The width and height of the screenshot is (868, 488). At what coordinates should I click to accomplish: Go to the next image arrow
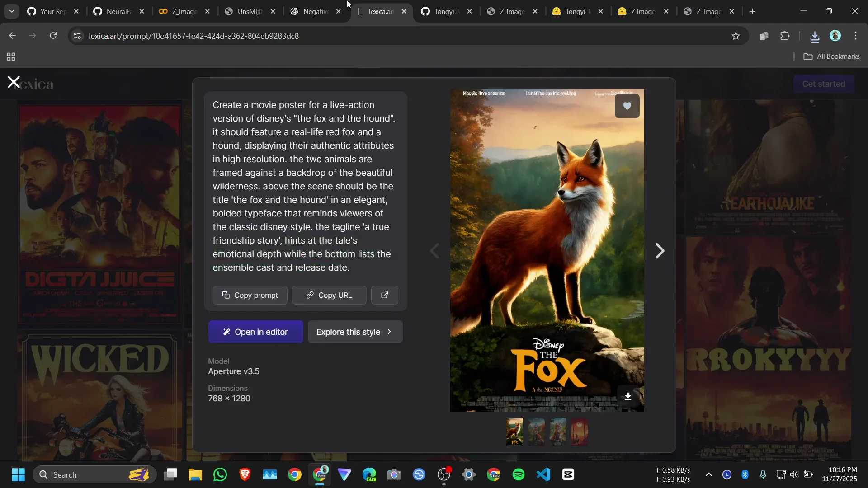click(660, 251)
